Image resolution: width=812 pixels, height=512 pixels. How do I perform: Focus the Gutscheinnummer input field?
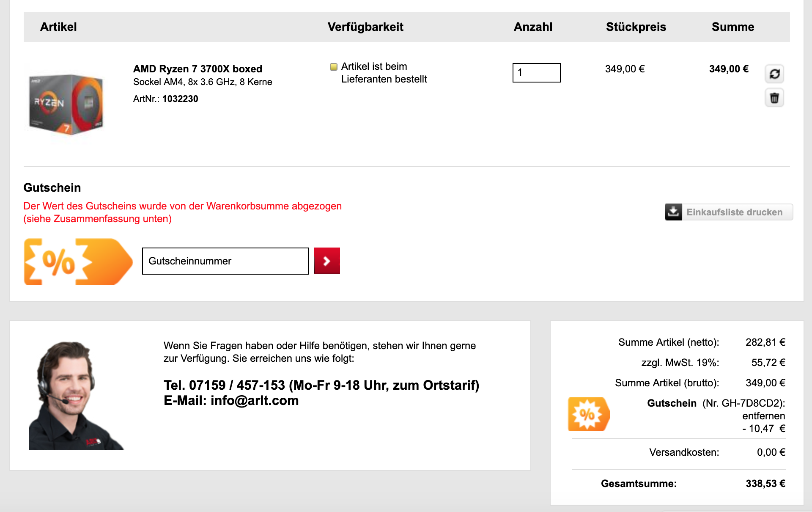point(225,261)
